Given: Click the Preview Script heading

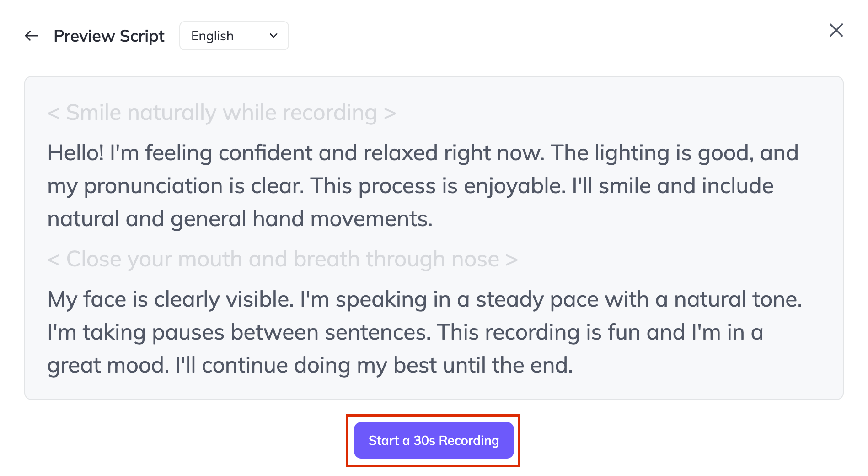Looking at the screenshot, I should [109, 36].
